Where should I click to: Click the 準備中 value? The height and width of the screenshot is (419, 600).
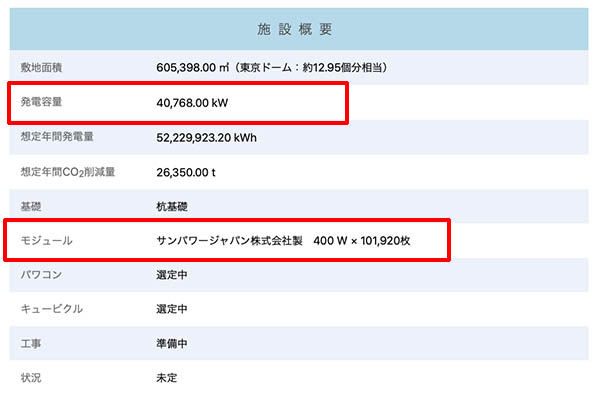point(172,343)
